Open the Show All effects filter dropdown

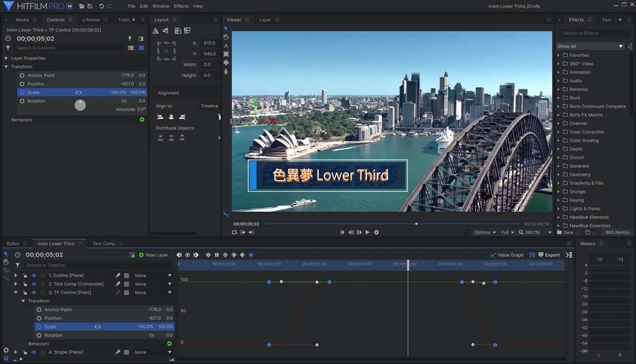pyautogui.click(x=590, y=46)
